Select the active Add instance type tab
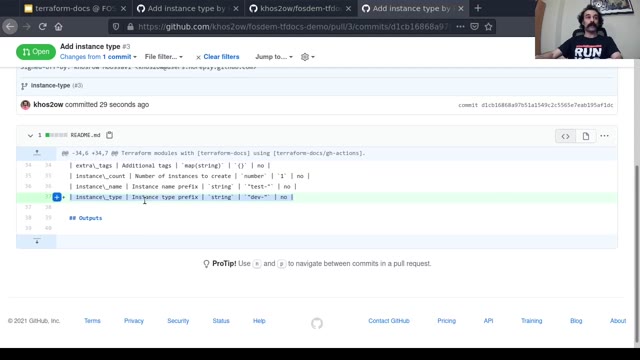This screenshot has height=360, width=640. pos(413,9)
